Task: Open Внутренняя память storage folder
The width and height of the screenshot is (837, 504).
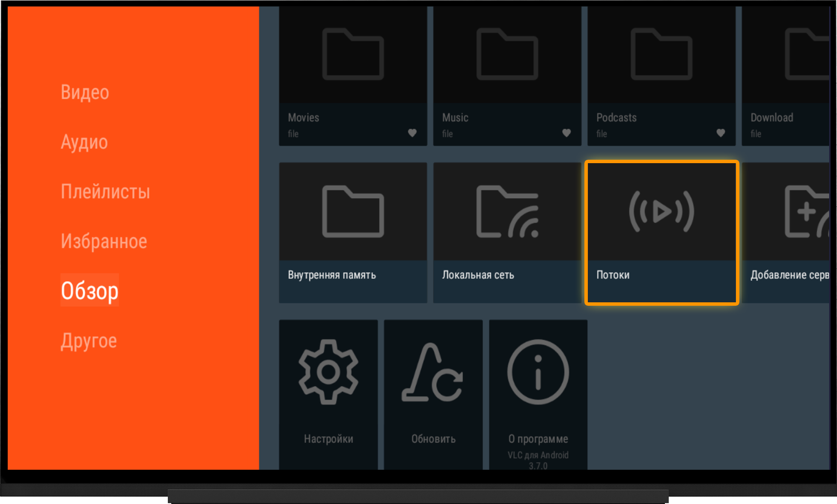Action: tap(353, 233)
